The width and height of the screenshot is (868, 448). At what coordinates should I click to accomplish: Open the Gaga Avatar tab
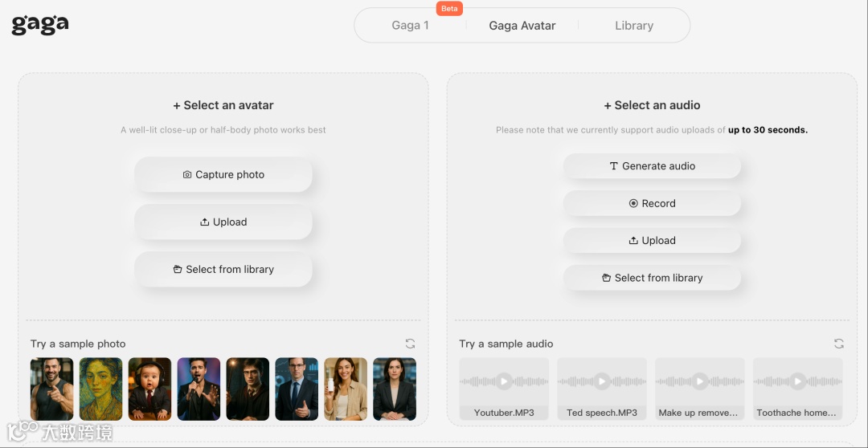[522, 26]
